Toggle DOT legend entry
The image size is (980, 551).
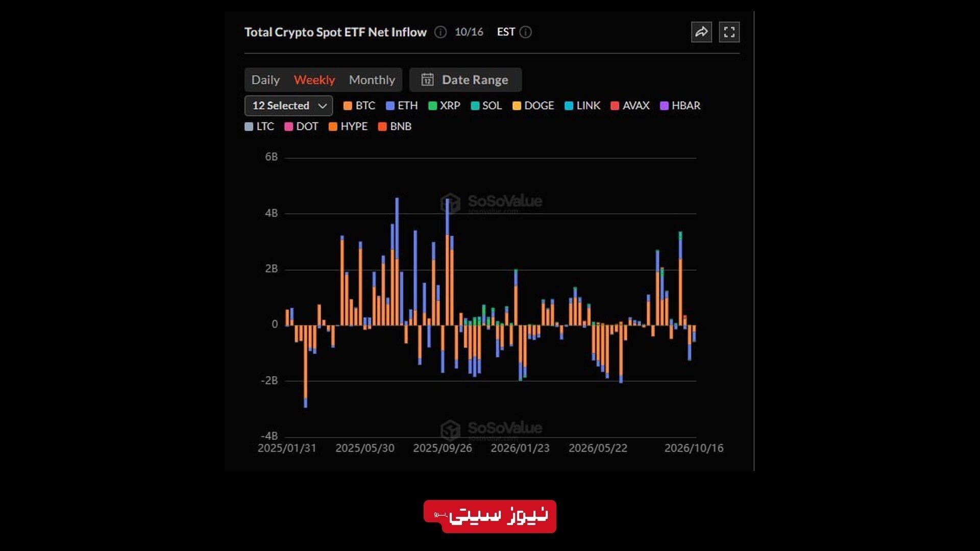tap(301, 127)
